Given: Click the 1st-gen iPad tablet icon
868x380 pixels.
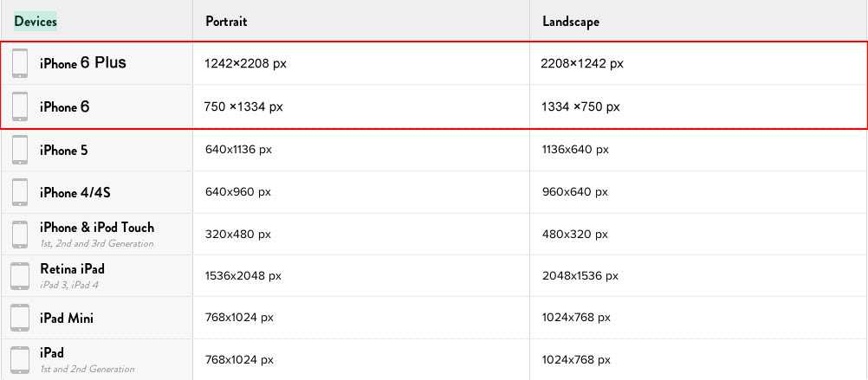Looking at the screenshot, I should [20, 359].
